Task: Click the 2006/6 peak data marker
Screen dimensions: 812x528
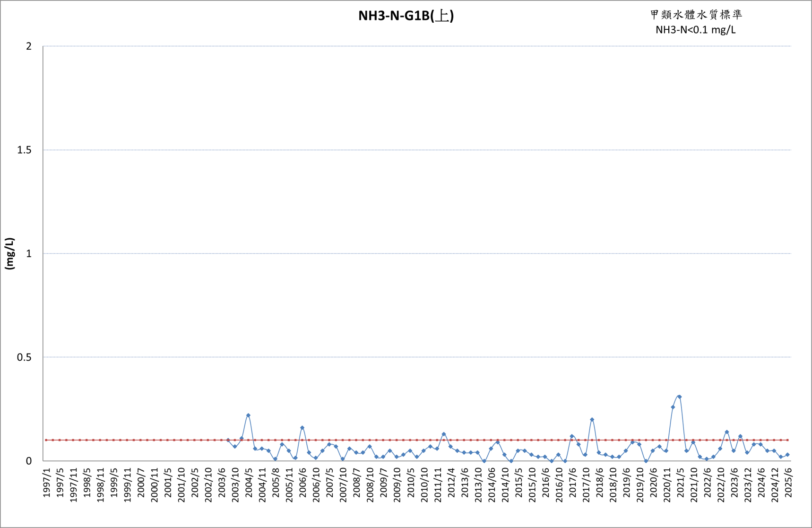Action: coord(302,428)
